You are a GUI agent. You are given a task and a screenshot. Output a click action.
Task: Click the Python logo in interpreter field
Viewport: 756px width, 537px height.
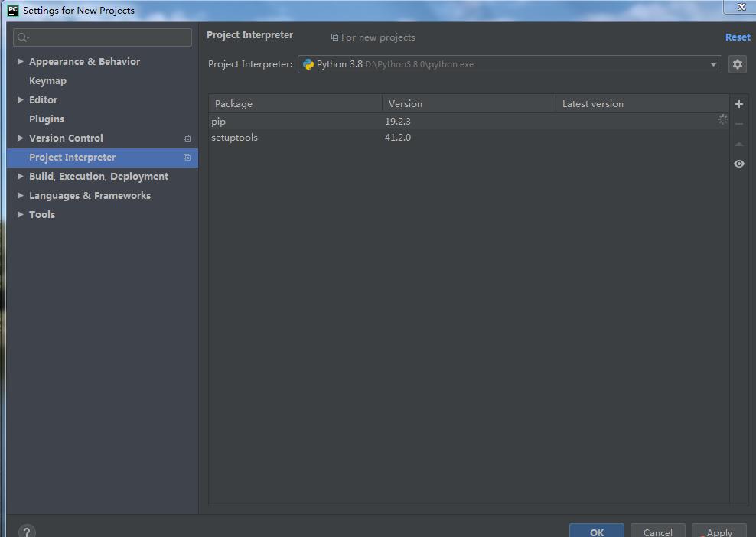coord(308,64)
